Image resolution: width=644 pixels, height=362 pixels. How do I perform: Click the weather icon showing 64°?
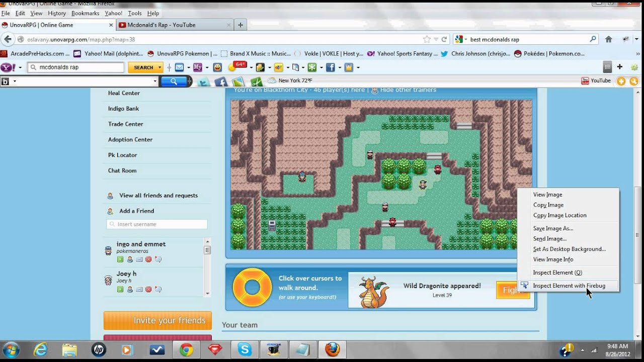point(236,66)
